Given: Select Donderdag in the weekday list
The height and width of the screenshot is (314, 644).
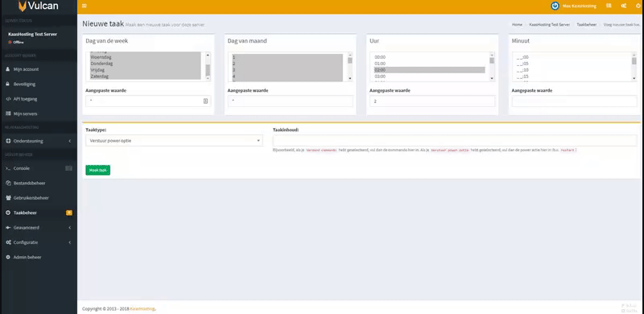Looking at the screenshot, I should point(146,64).
